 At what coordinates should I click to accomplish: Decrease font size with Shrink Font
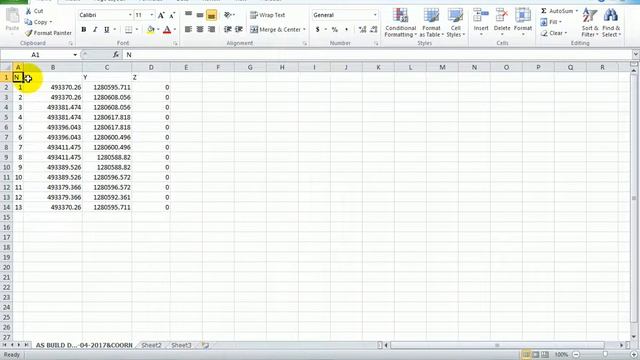pos(172,16)
